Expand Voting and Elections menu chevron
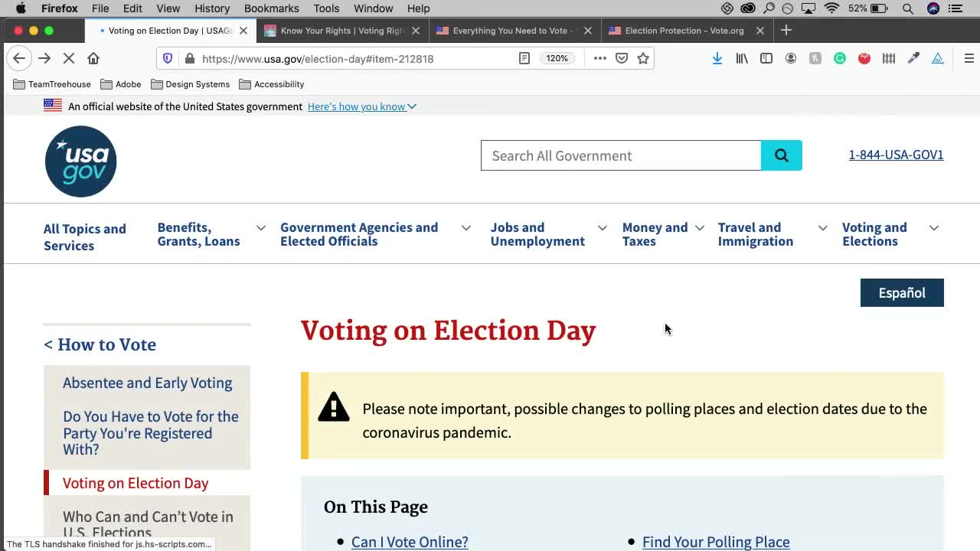Image resolution: width=980 pixels, height=551 pixels. (934, 228)
